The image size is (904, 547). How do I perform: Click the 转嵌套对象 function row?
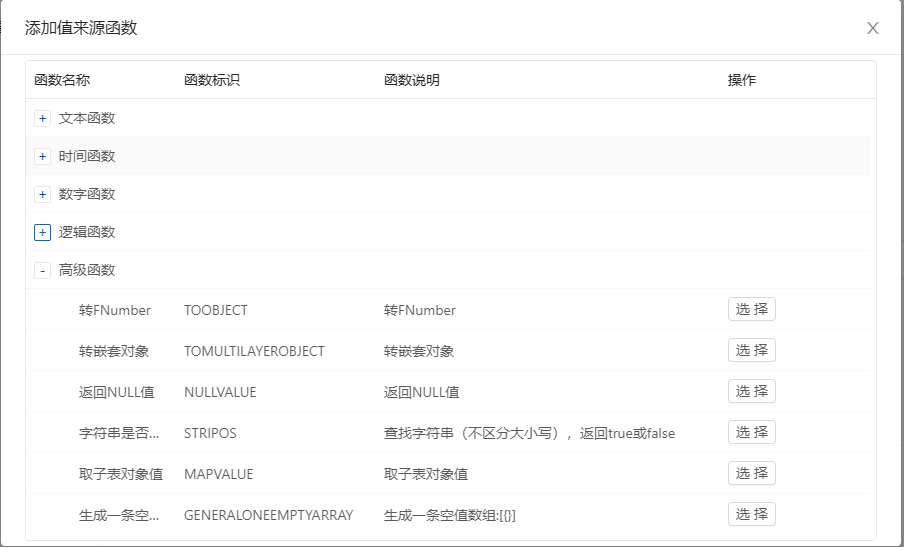(x=114, y=351)
